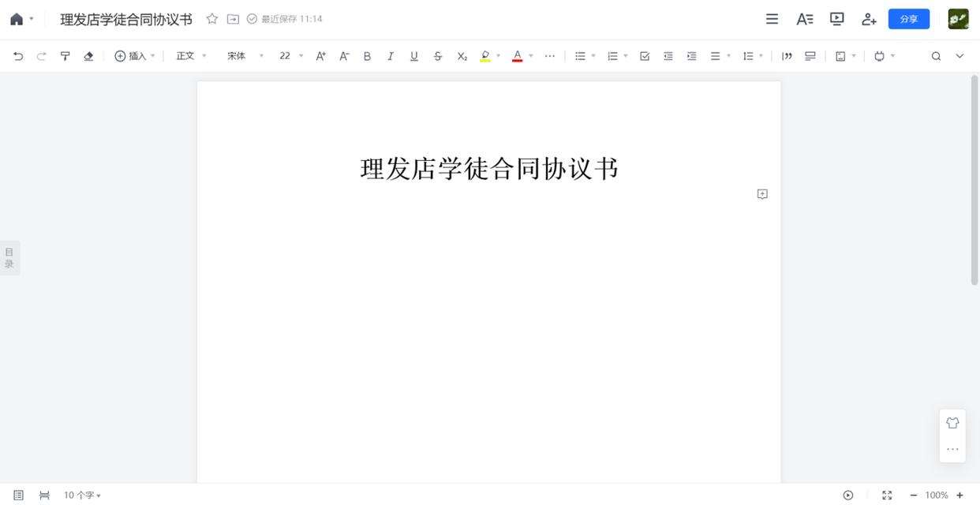This screenshot has height=505, width=980.
Task: Open the 正文 paragraph style dropdown
Action: pyautogui.click(x=191, y=56)
